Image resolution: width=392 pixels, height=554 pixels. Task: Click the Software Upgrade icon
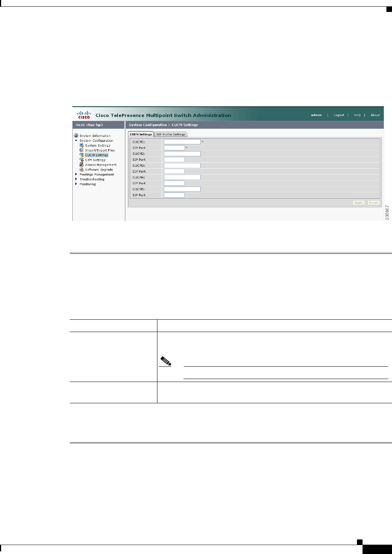[x=81, y=169]
